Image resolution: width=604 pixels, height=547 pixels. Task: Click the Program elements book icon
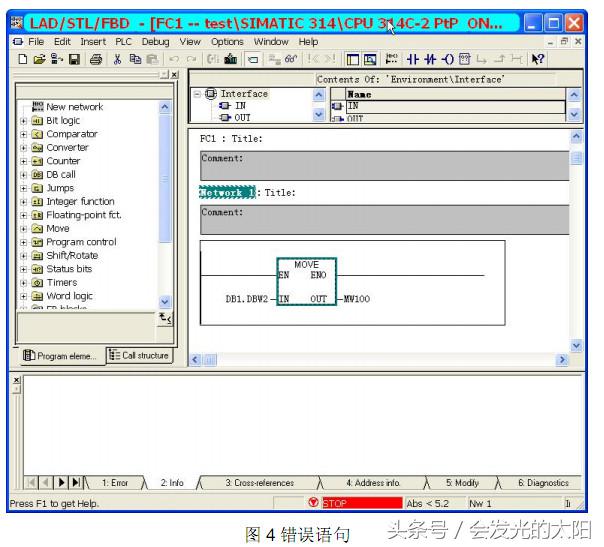(x=29, y=355)
